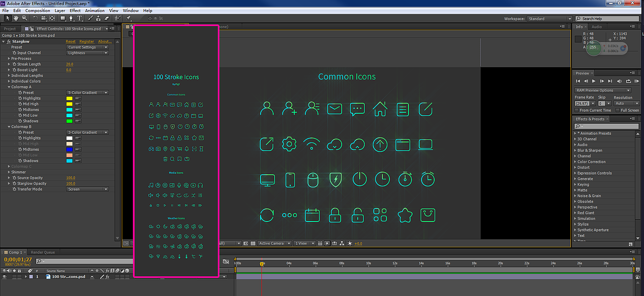Open Colormap A 5-Color Gradient preset dropdown

[88, 93]
